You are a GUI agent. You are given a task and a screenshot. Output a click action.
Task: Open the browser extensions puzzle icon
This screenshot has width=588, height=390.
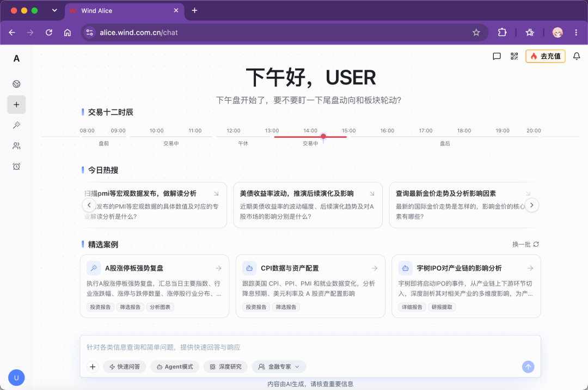(502, 33)
